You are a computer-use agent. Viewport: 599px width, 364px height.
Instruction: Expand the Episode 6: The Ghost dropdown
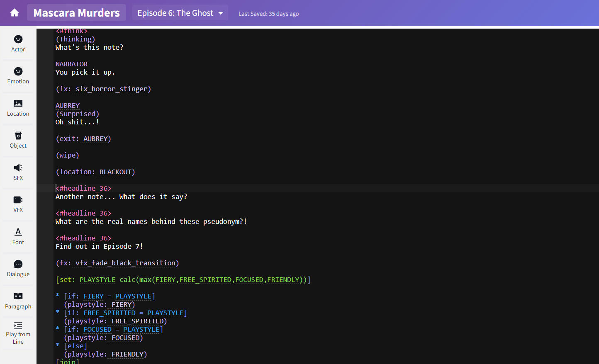point(180,13)
